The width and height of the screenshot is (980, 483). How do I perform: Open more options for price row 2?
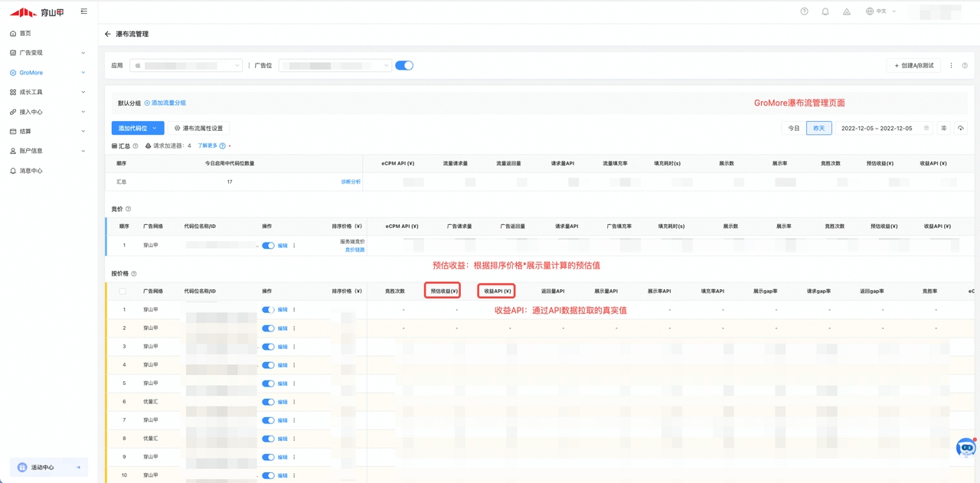pos(294,328)
